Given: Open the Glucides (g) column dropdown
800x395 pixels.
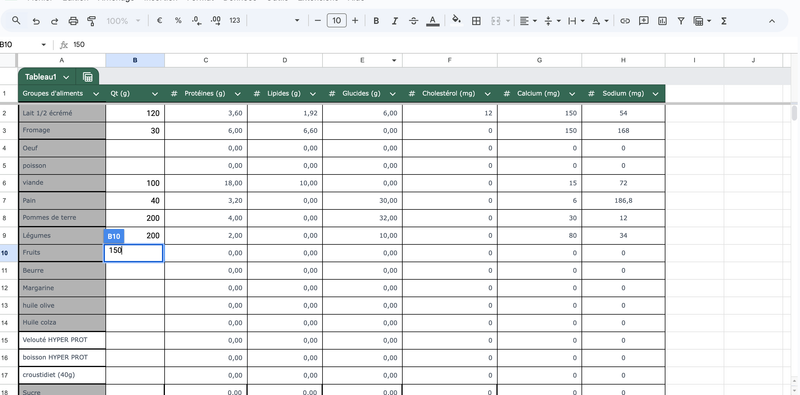Looking at the screenshot, I should click(x=392, y=94).
